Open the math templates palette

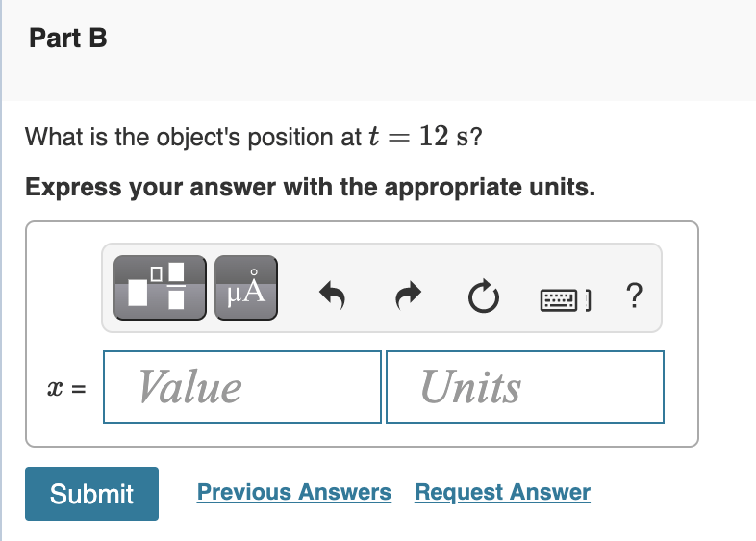(x=160, y=287)
